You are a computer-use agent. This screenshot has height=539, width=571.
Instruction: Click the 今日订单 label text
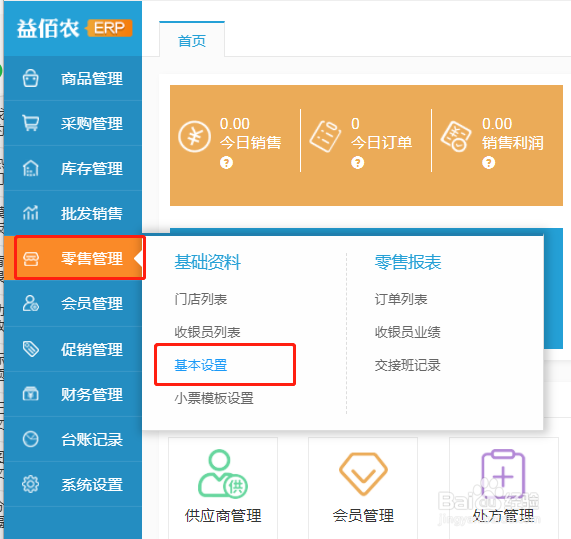point(382,142)
